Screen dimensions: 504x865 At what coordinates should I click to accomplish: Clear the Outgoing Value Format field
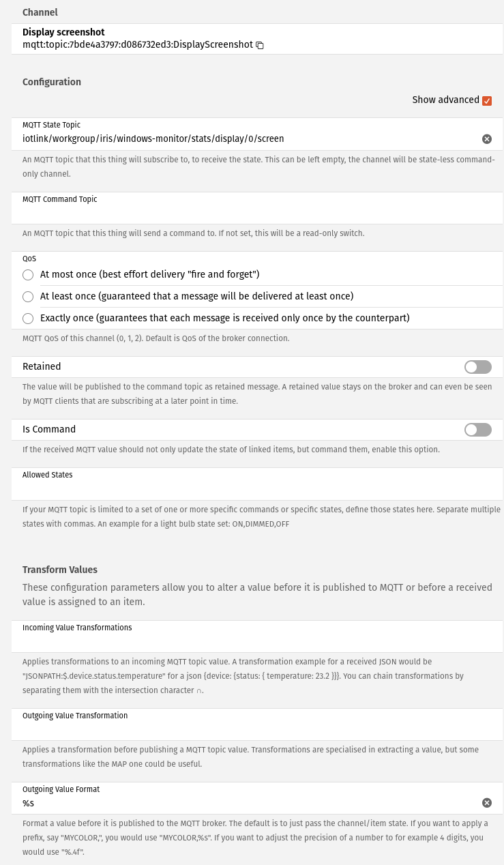click(487, 803)
